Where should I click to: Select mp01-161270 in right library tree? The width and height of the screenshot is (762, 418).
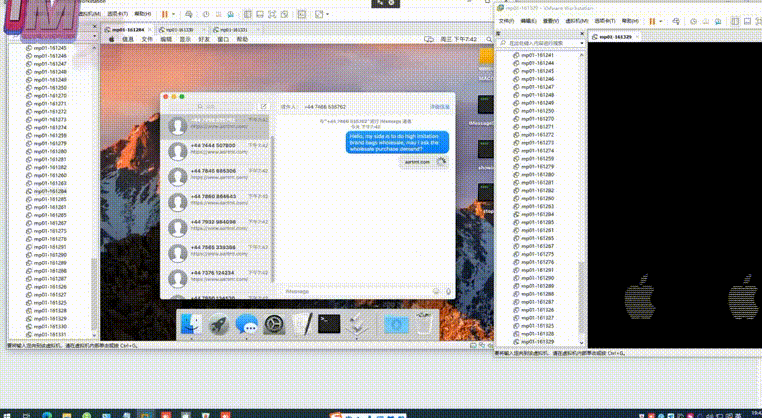534,119
